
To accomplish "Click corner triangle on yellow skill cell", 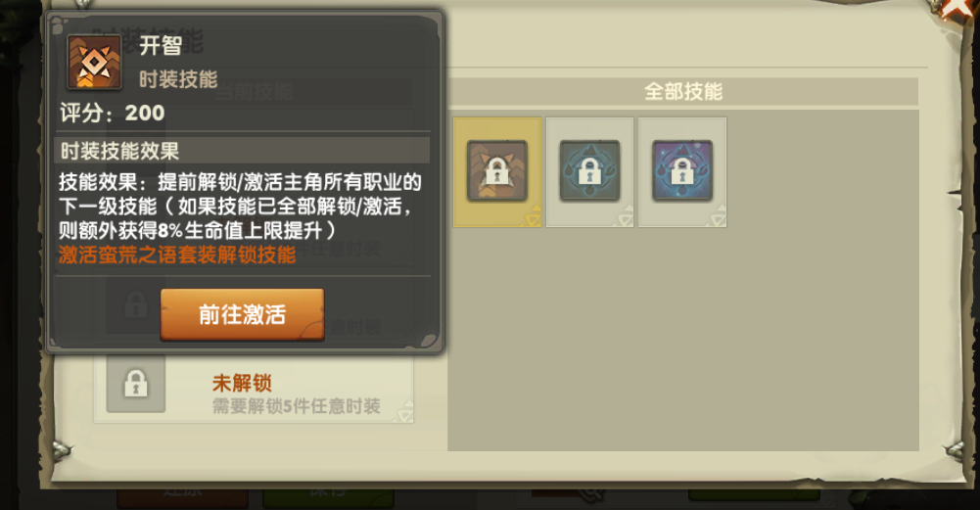I will pyautogui.click(x=532, y=217).
